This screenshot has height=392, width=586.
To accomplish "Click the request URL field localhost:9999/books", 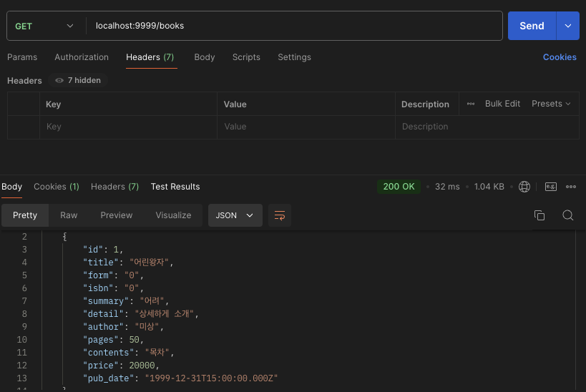I will click(x=294, y=26).
